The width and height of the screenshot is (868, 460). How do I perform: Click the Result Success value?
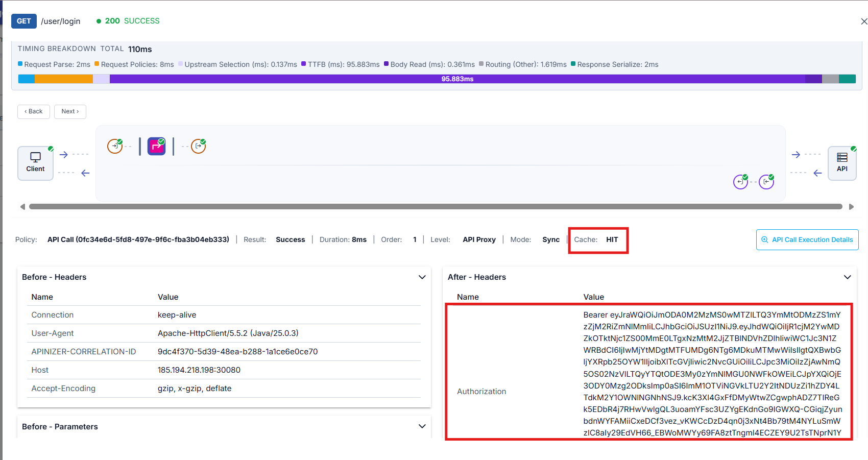click(x=291, y=239)
